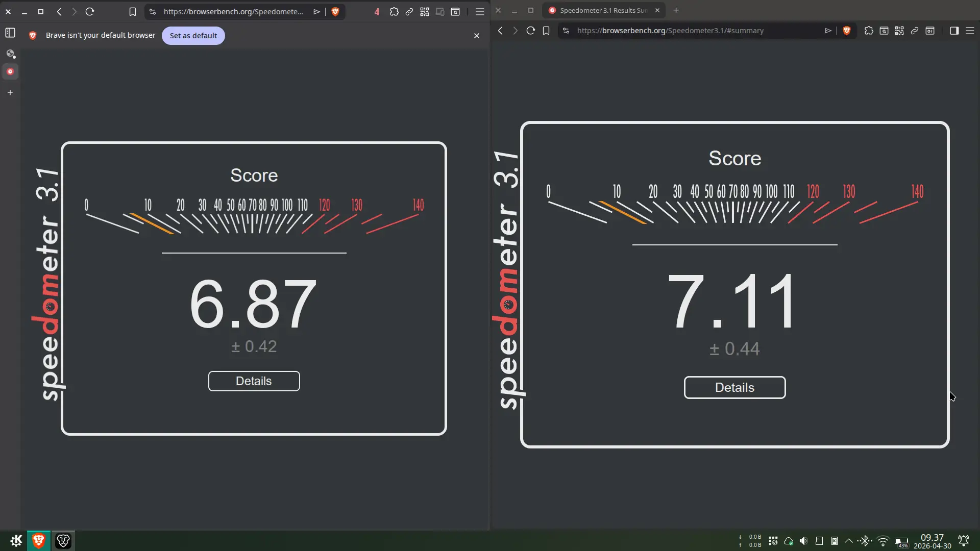Expand hidden system tray icons arrow

(x=848, y=541)
